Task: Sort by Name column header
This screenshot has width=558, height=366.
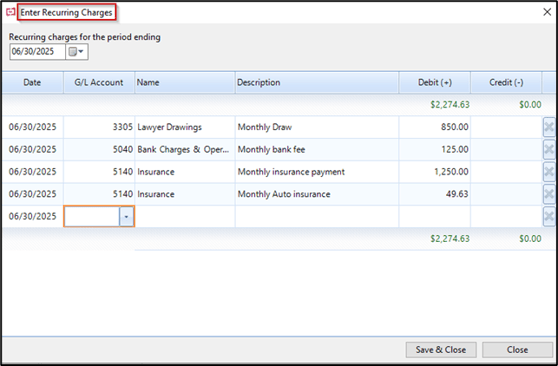Action: 185,83
